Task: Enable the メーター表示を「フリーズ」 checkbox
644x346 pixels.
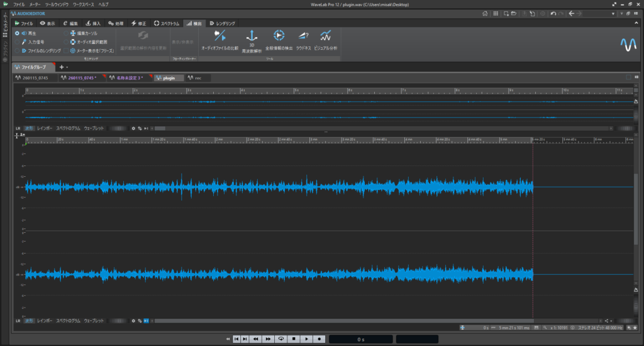Action: click(66, 50)
